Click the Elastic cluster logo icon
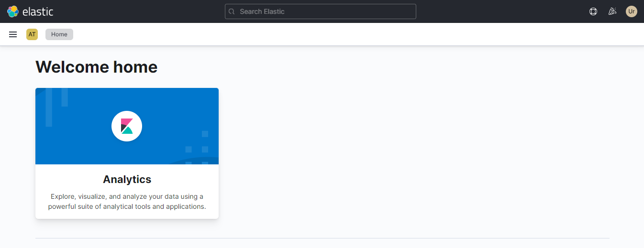This screenshot has height=248, width=644. click(x=13, y=11)
